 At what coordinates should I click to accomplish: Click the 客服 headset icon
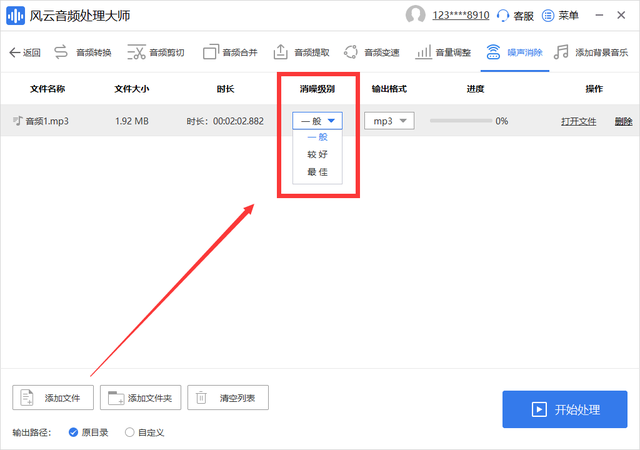(503, 16)
